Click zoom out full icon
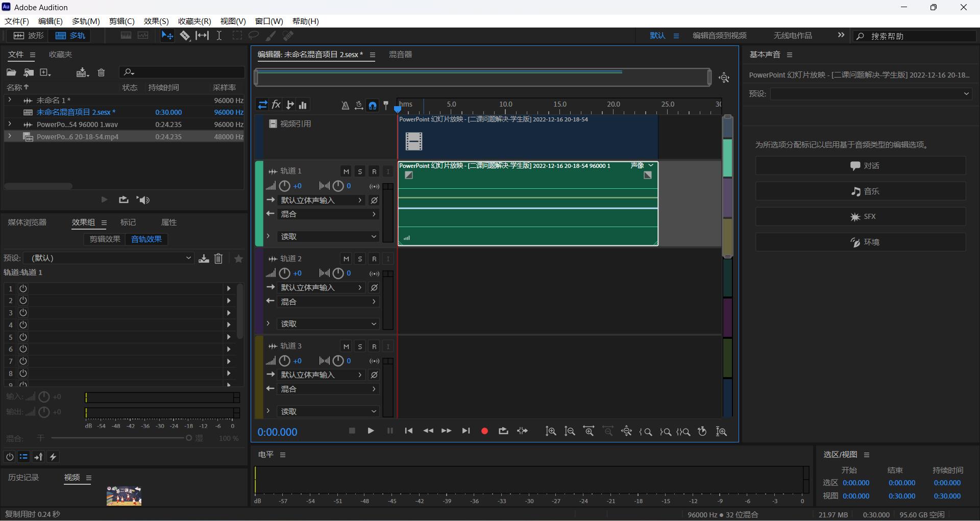The image size is (980, 521). (x=627, y=432)
